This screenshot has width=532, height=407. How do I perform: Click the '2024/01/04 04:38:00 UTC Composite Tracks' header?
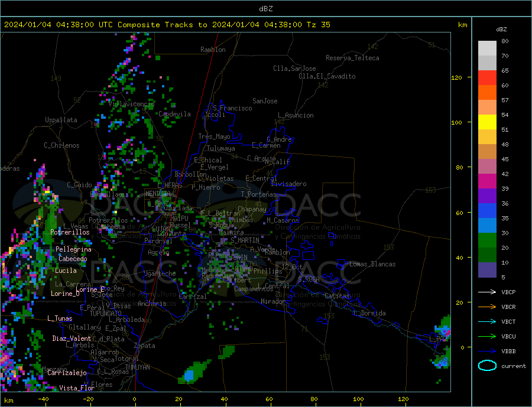(x=98, y=25)
